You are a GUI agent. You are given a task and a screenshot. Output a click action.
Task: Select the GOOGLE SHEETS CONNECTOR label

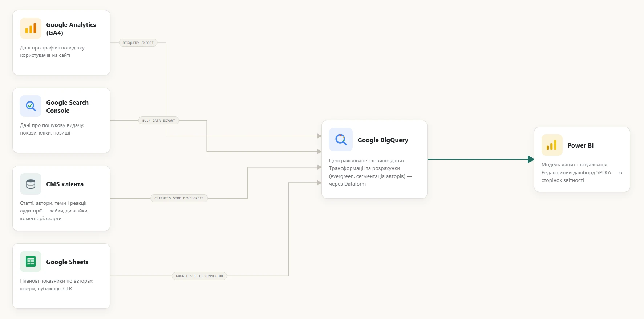[199, 276]
